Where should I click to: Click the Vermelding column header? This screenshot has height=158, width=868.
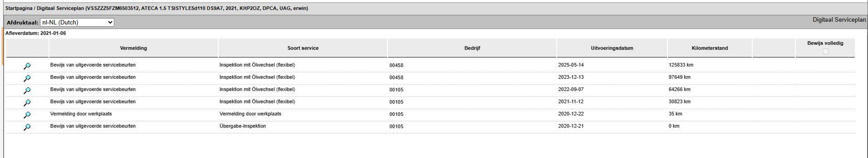coord(133,48)
